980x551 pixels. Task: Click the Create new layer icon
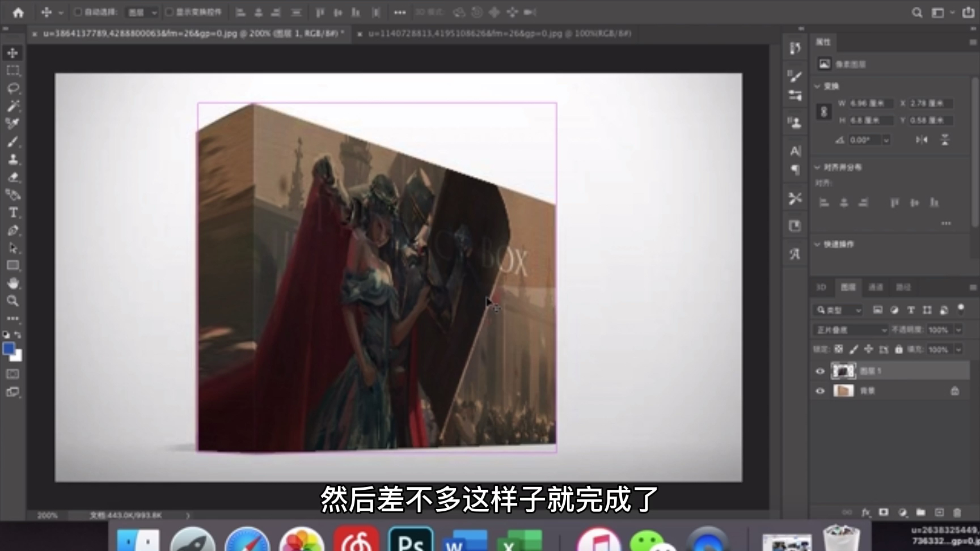939,512
